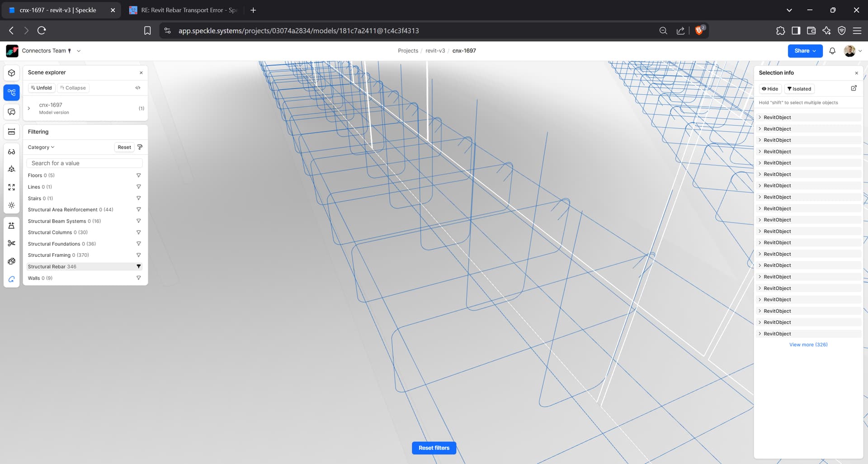Open the Discussions comments icon

pyautogui.click(x=12, y=112)
